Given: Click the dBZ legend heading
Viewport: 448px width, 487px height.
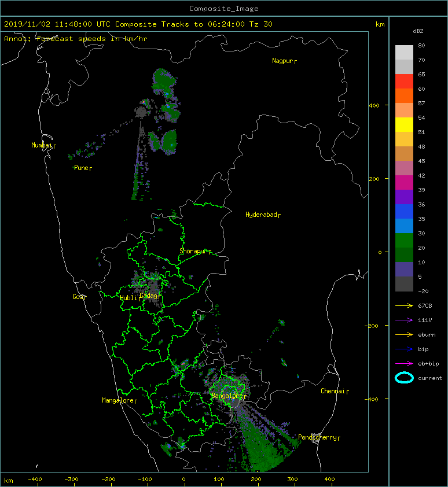Looking at the screenshot, I should click(x=418, y=31).
